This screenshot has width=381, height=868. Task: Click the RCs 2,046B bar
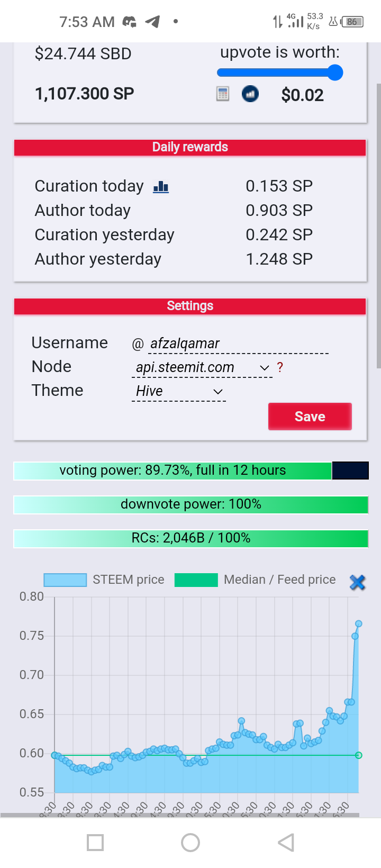191,538
